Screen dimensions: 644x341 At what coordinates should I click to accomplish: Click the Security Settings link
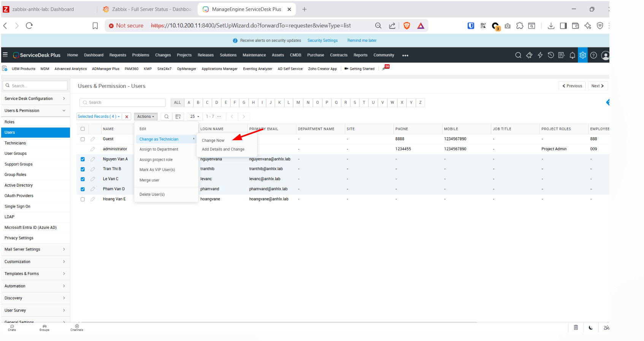pyautogui.click(x=322, y=41)
